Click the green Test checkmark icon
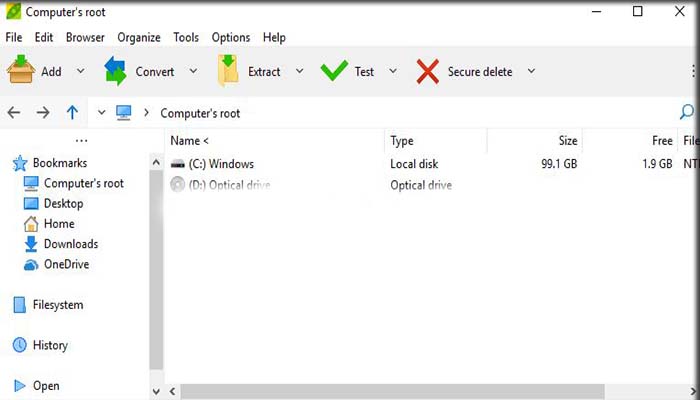This screenshot has height=400, width=700. 334,71
